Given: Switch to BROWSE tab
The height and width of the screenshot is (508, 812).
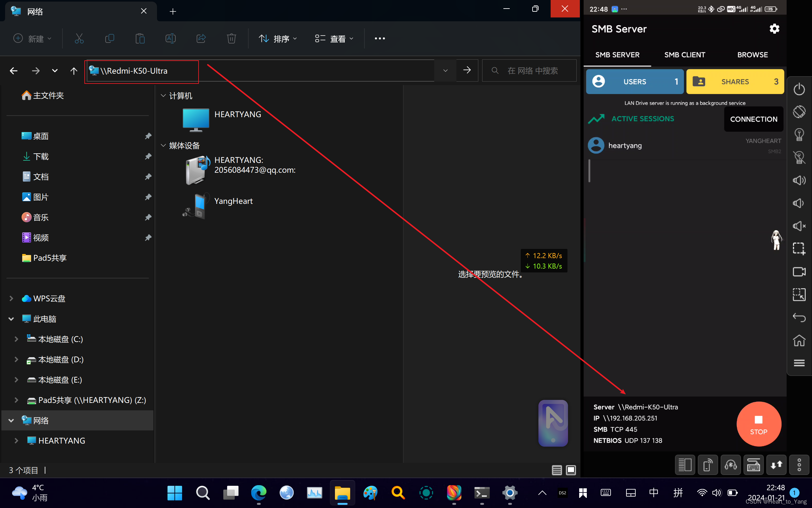Looking at the screenshot, I should [752, 55].
